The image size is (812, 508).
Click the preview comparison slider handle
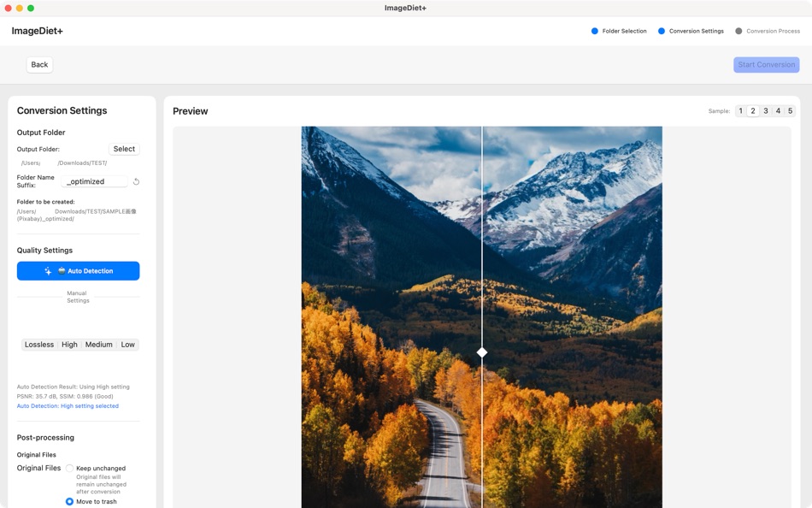click(x=481, y=351)
